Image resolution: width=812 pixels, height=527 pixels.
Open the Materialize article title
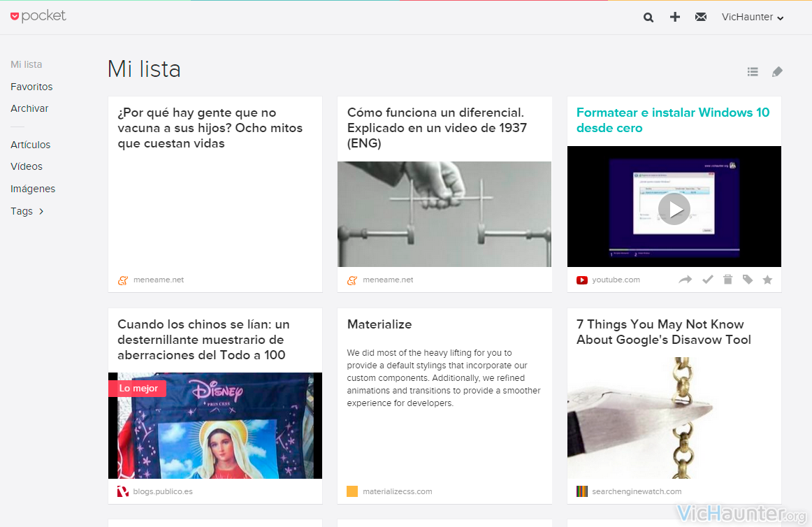coord(379,324)
